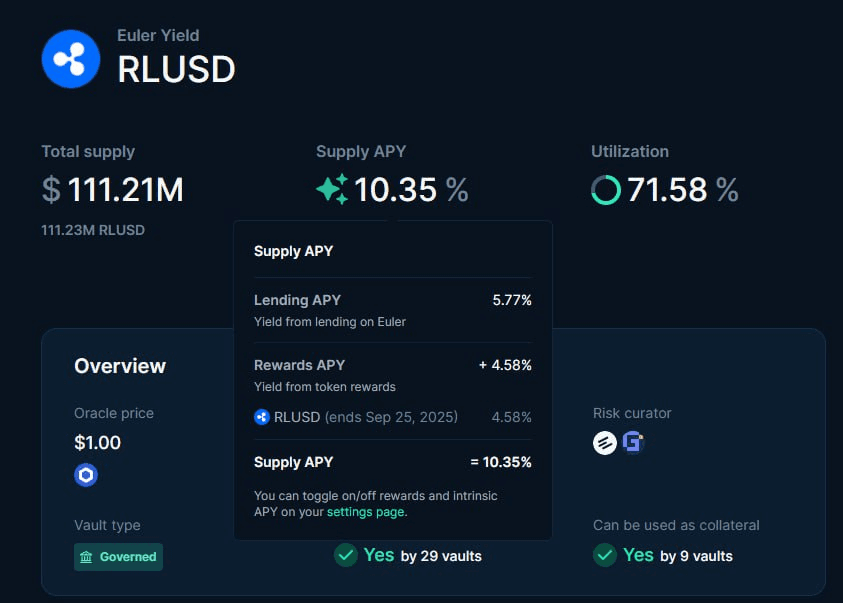
Task: Click 'Yes by 29 vaults' text
Action: (x=423, y=555)
